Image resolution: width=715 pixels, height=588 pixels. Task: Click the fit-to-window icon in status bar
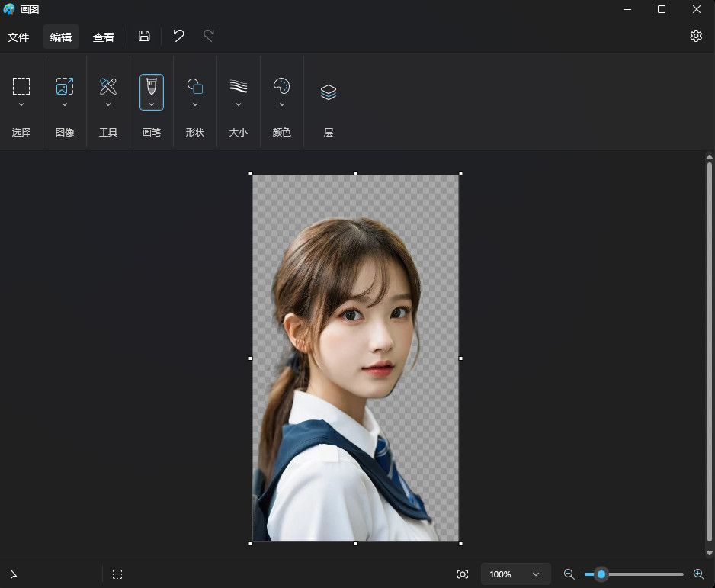pos(463,574)
